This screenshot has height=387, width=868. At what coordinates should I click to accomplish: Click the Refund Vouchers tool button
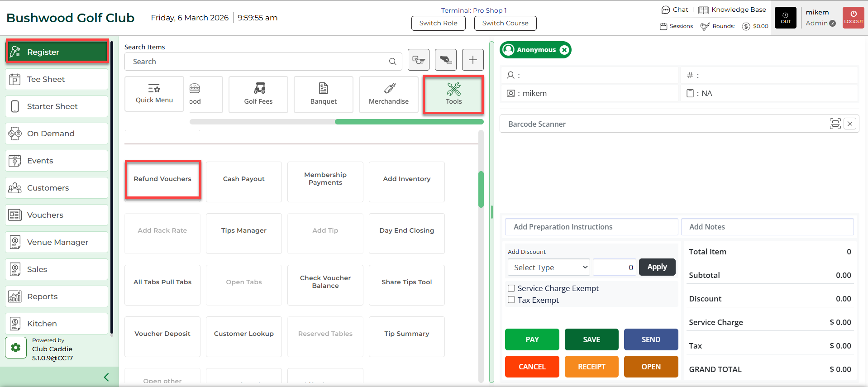162,179
